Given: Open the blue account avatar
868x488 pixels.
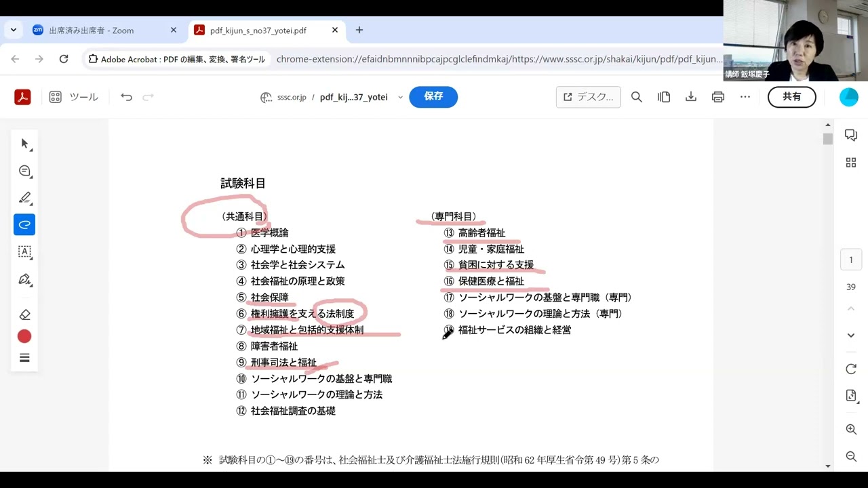Looking at the screenshot, I should pyautogui.click(x=849, y=97).
